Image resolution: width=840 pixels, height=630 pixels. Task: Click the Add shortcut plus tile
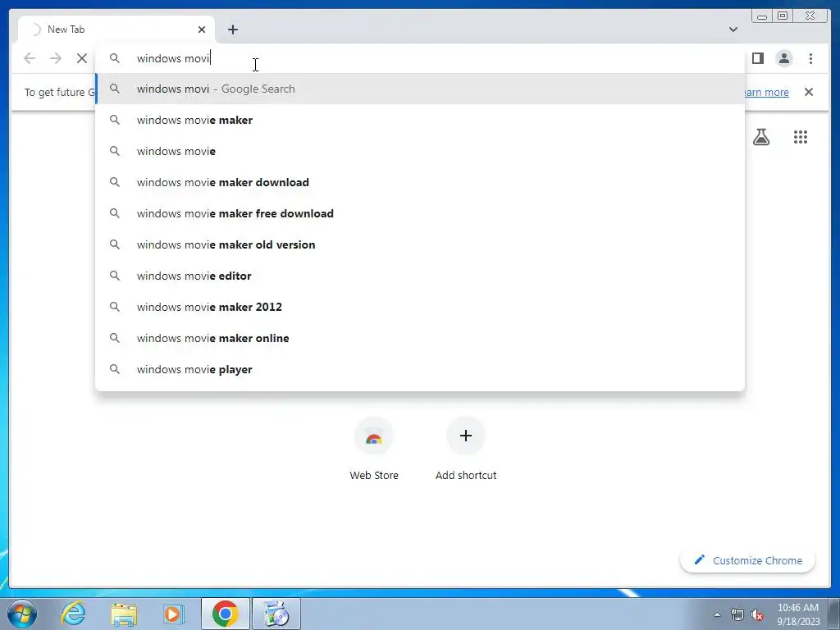click(466, 449)
